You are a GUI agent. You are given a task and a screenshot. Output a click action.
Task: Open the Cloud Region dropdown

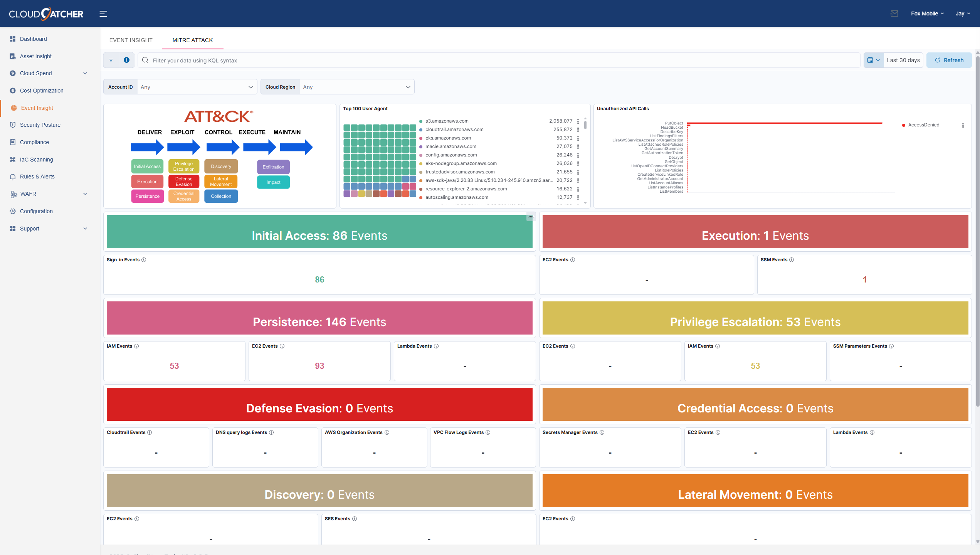357,87
